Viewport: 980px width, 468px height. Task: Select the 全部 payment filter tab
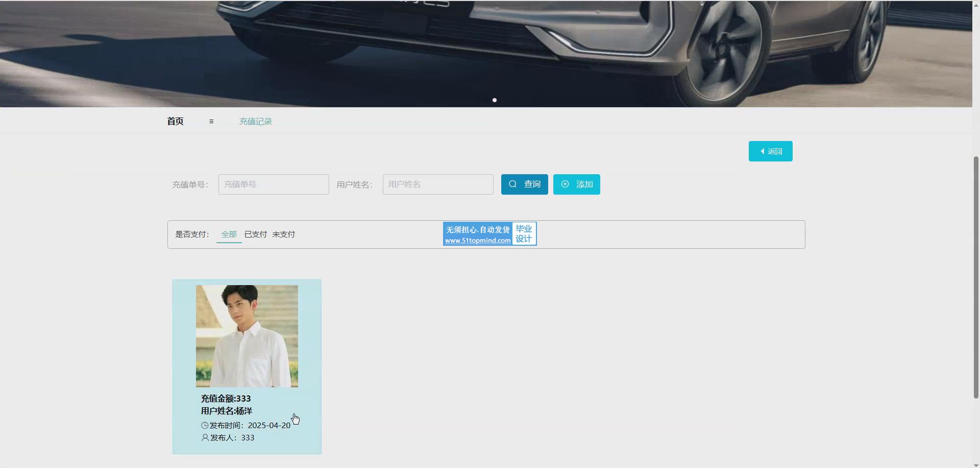click(x=229, y=235)
